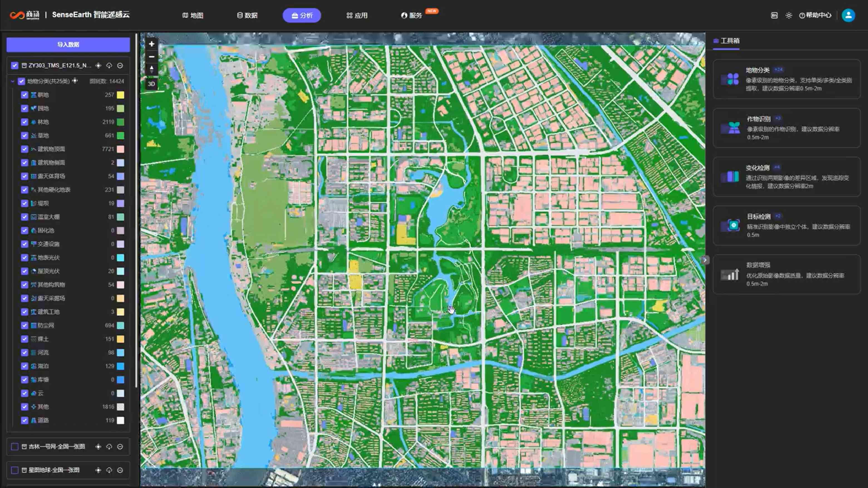
Task: Click the 其他硬化地表 class label
Action: (x=54, y=190)
